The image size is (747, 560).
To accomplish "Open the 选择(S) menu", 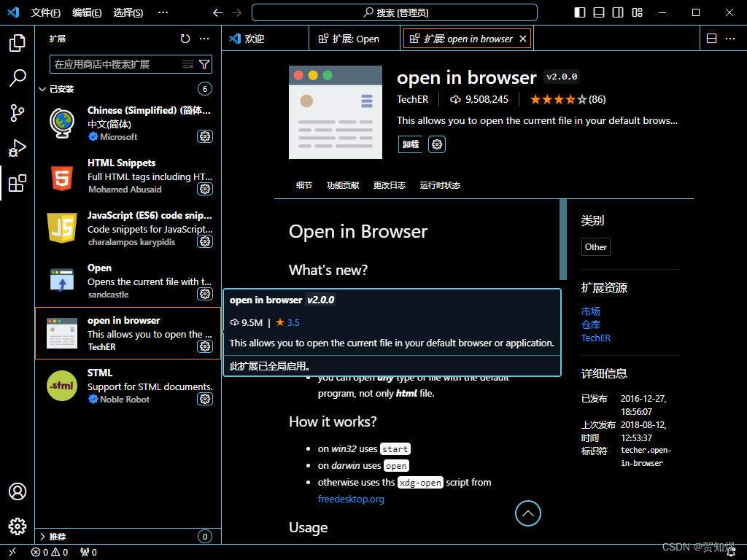I will [x=128, y=13].
